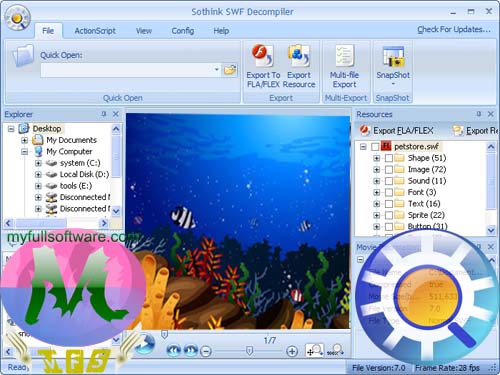Click the Export FLA/FLEX text button
The image size is (500, 375).
click(x=403, y=130)
